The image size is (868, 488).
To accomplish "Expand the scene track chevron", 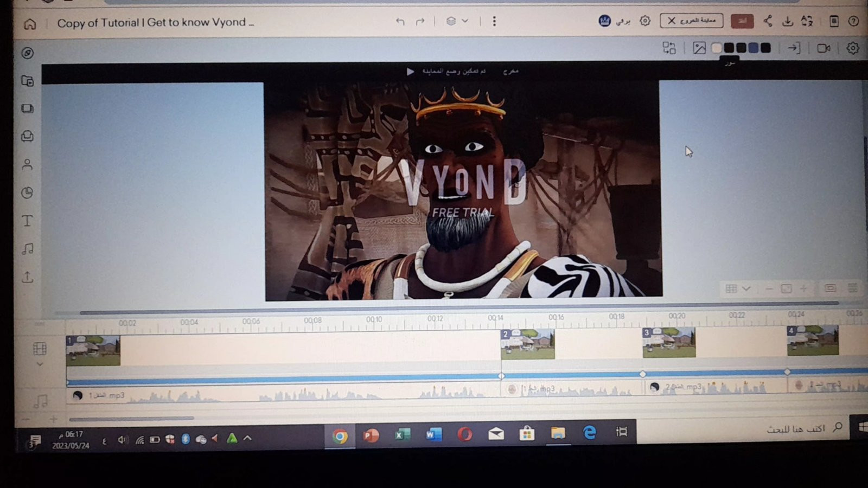I will pyautogui.click(x=40, y=364).
